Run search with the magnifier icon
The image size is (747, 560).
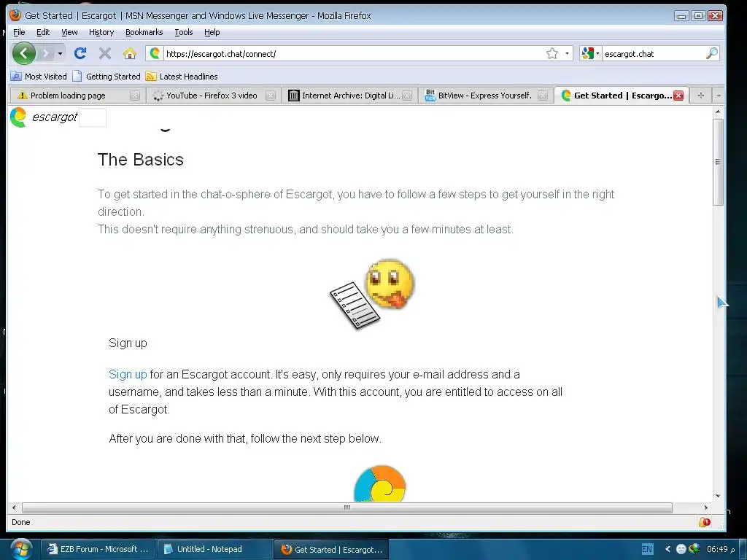point(712,53)
